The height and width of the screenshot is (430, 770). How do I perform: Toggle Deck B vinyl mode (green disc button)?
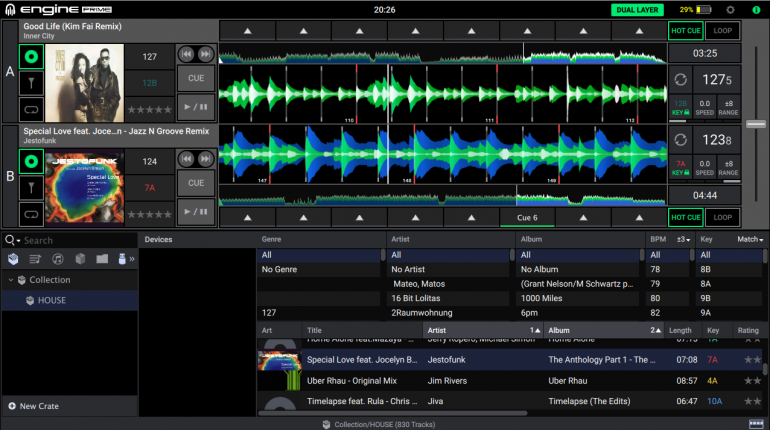[31, 161]
